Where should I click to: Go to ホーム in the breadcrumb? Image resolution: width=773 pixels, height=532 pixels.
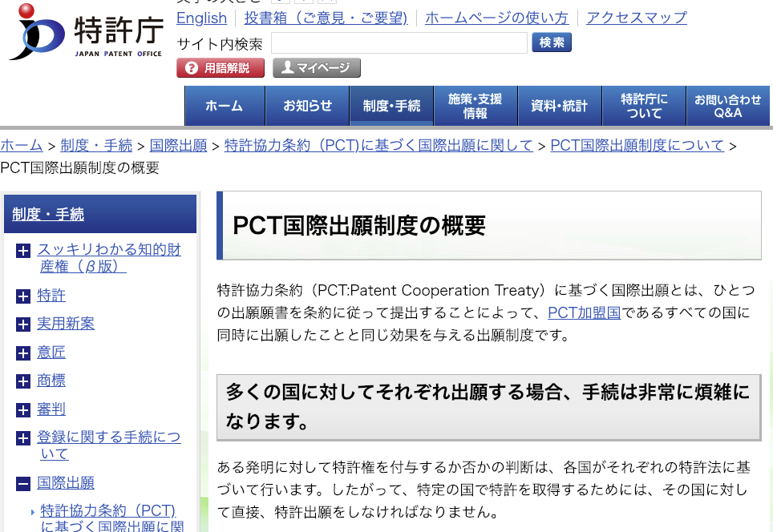[x=22, y=145]
